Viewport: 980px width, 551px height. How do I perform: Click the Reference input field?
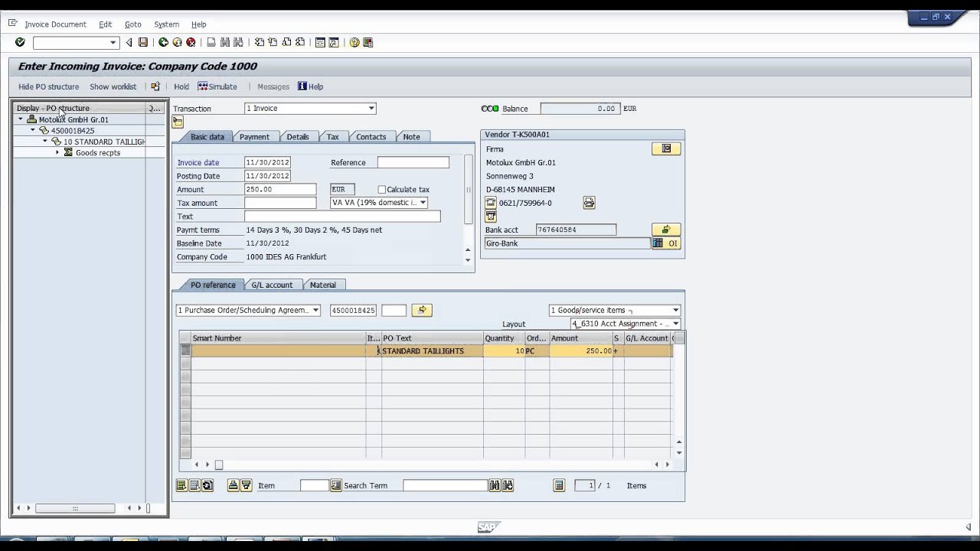pos(413,162)
